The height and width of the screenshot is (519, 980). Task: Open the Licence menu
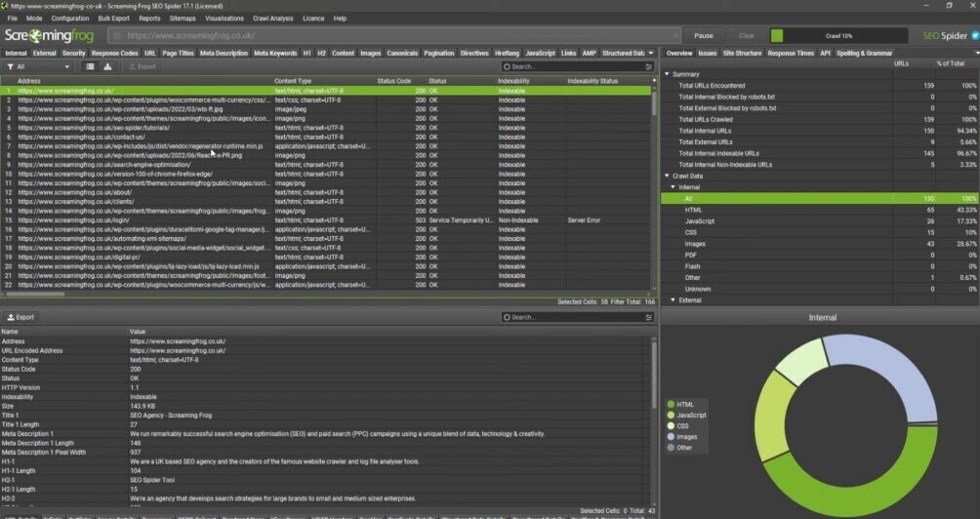313,19
